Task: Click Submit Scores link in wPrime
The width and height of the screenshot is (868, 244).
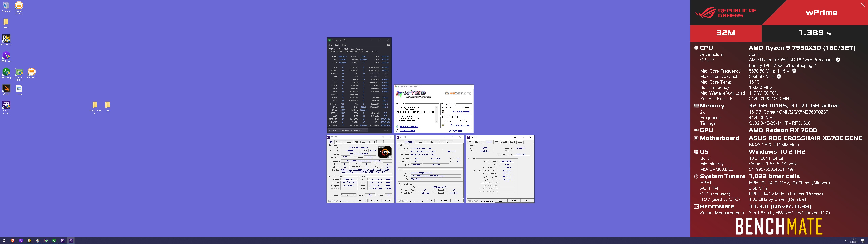Action: (x=456, y=131)
